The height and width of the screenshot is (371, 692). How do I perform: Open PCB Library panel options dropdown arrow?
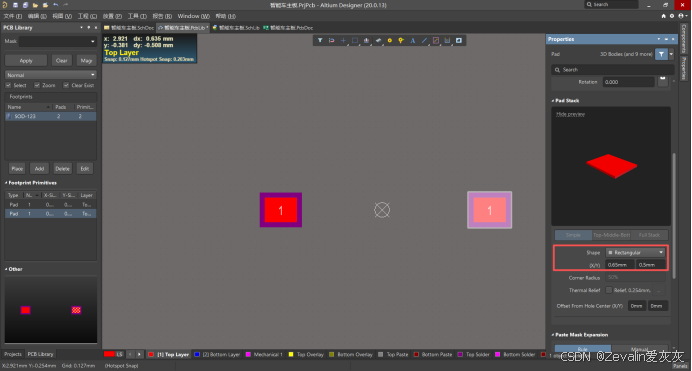click(82, 27)
